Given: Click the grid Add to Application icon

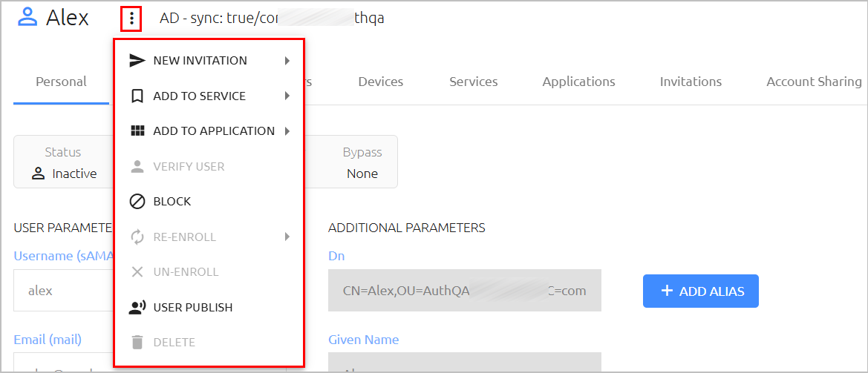Looking at the screenshot, I should [x=137, y=131].
